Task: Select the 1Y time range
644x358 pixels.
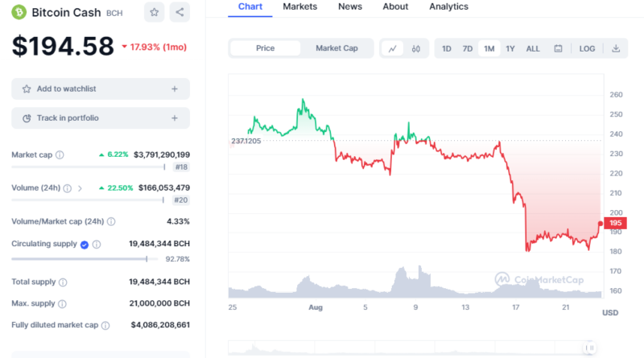Action: [x=510, y=48]
